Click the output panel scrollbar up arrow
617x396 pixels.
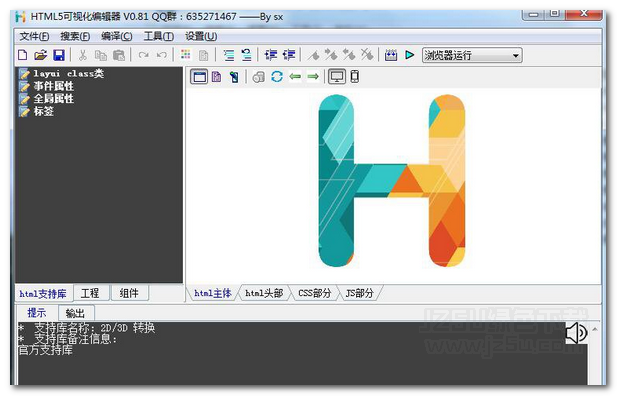pos(595,329)
